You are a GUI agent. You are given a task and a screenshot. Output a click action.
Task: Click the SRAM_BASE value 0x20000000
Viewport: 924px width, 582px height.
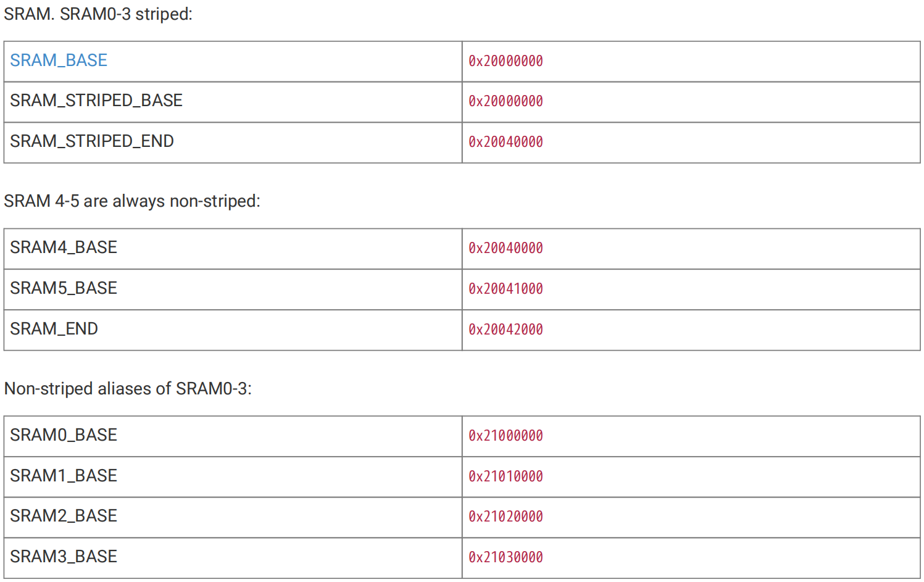(506, 61)
